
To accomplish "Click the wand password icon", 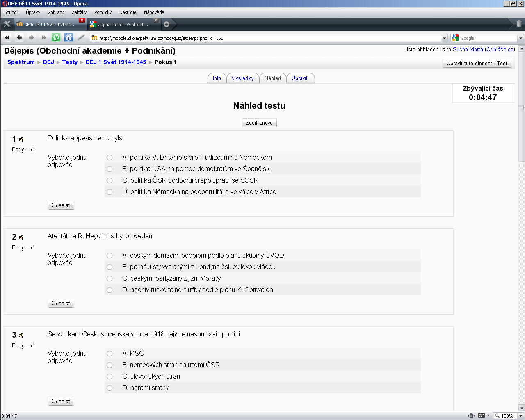I will click(x=81, y=37).
